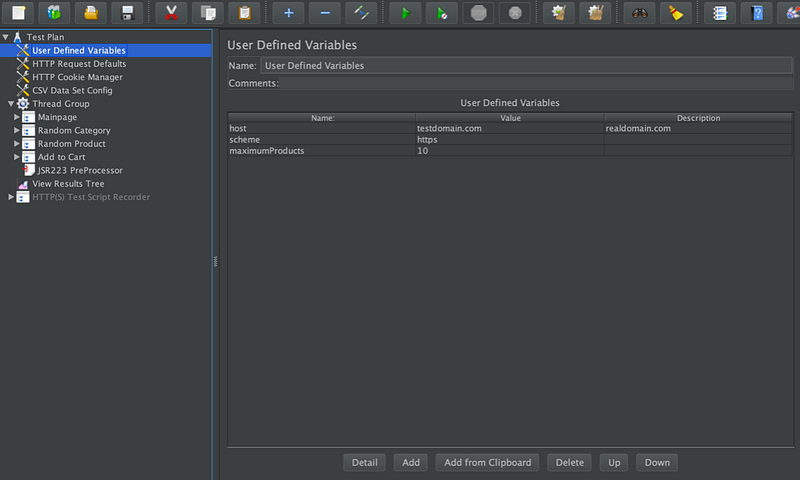Expand the Mainpage controller node
The width and height of the screenshot is (800, 480).
click(x=16, y=117)
